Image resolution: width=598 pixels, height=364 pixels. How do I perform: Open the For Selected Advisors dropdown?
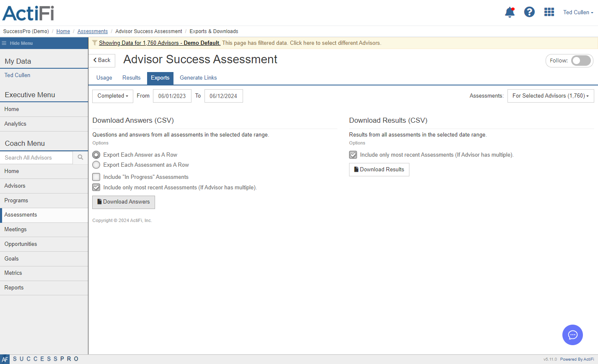tap(550, 96)
